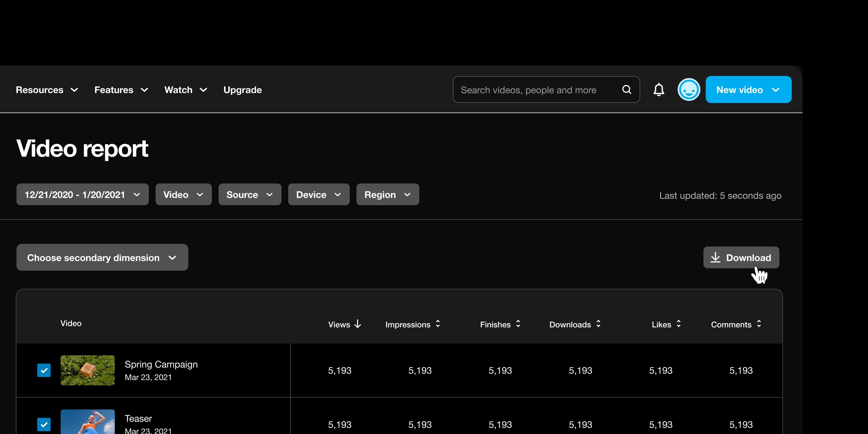Sort by the Likes sort icon
The height and width of the screenshot is (434, 868).
(x=679, y=324)
